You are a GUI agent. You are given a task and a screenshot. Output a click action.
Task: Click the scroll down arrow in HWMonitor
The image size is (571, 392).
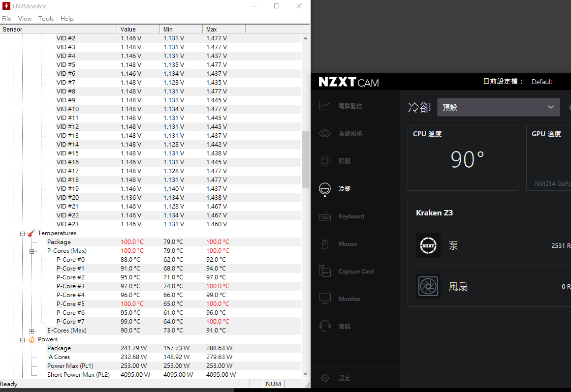(305, 374)
